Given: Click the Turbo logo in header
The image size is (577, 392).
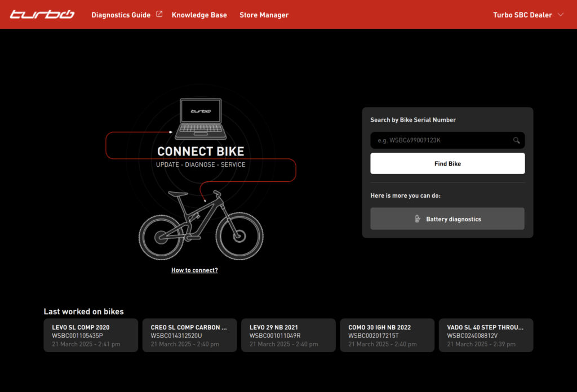Looking at the screenshot, I should click(x=42, y=15).
